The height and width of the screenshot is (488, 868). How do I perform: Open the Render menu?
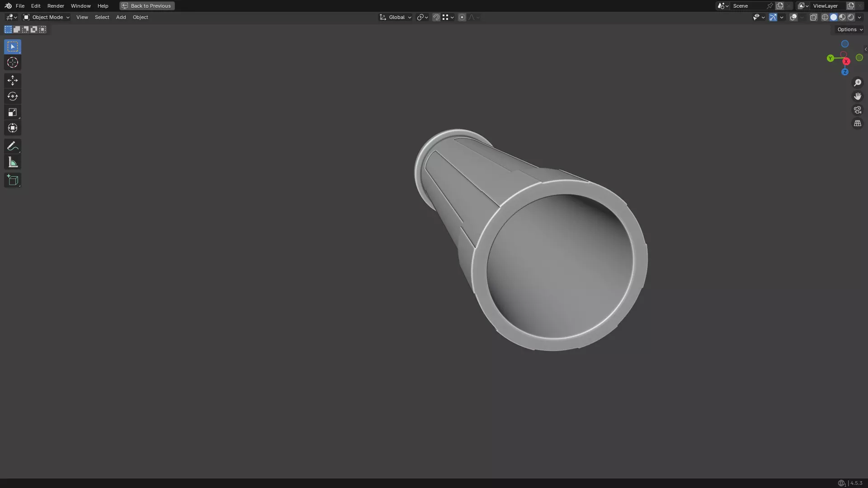point(56,6)
